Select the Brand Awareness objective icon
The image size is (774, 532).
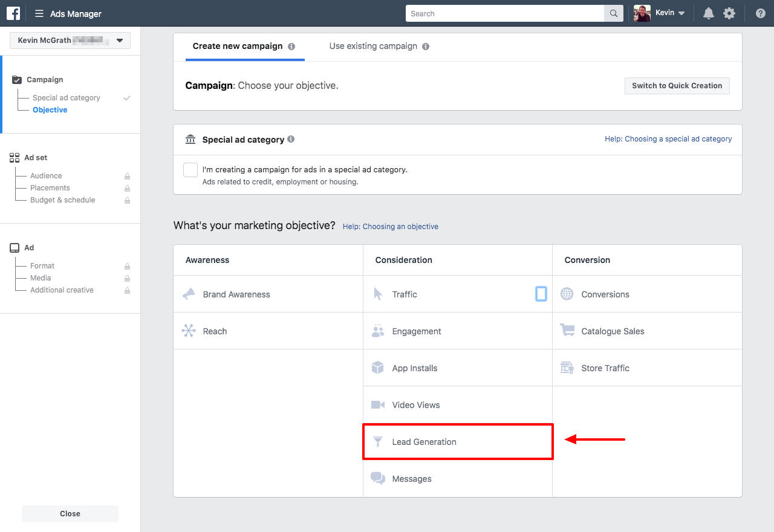[x=189, y=294]
